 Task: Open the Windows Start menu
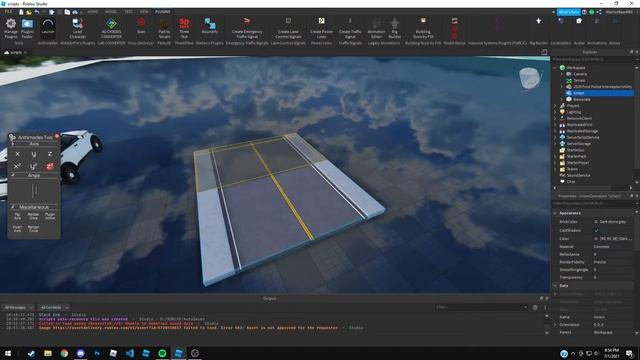click(x=7, y=353)
